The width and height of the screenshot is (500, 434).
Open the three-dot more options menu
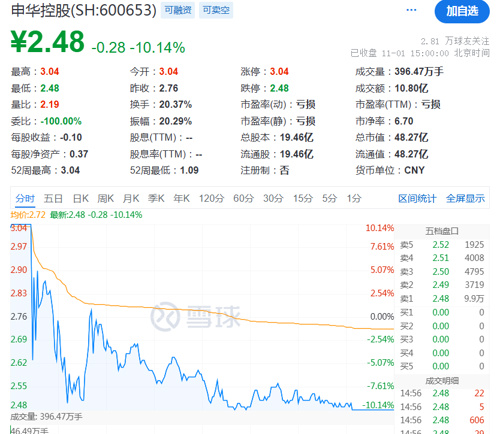411,10
